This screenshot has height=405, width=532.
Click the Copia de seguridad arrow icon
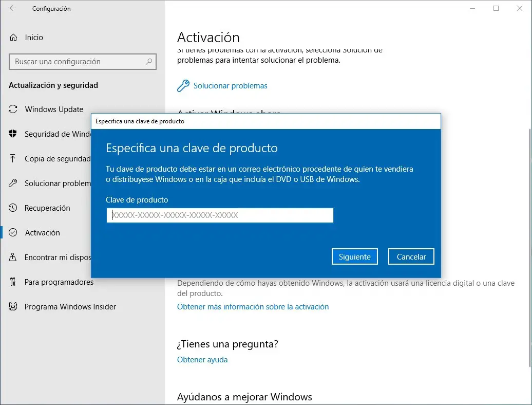12,158
